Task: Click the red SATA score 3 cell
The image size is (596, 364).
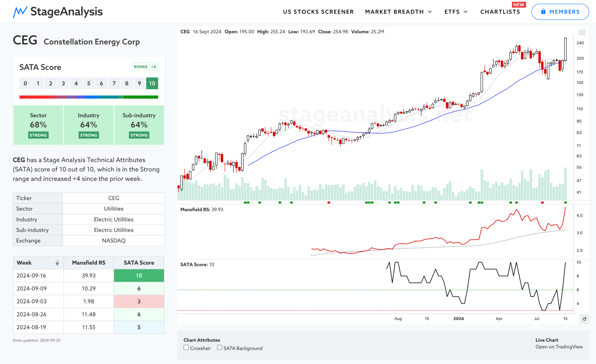Action: click(139, 301)
